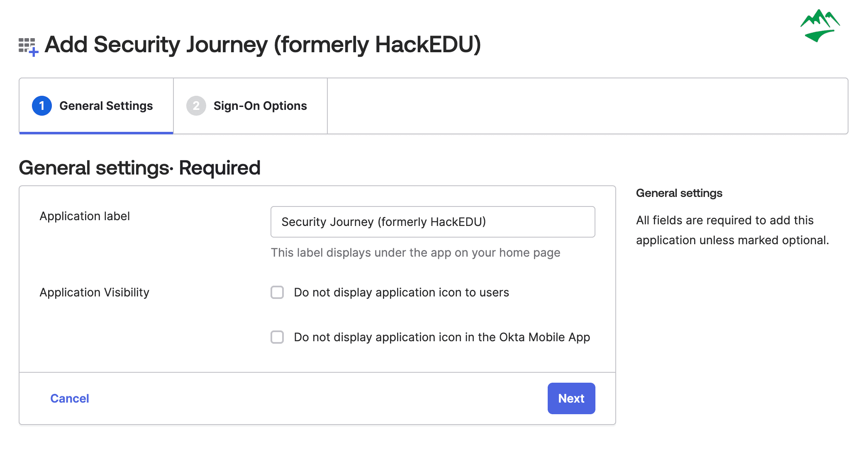Click the blue step 1 number circle
The image size is (868, 471).
(x=42, y=106)
